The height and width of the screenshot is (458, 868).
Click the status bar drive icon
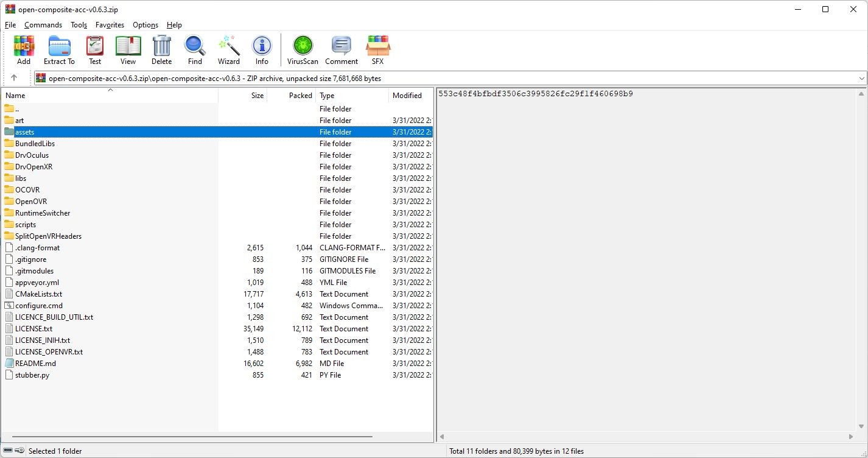point(8,451)
